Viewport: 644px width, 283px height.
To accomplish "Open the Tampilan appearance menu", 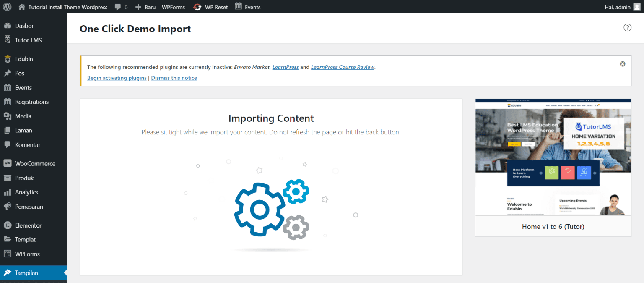I will 26,273.
